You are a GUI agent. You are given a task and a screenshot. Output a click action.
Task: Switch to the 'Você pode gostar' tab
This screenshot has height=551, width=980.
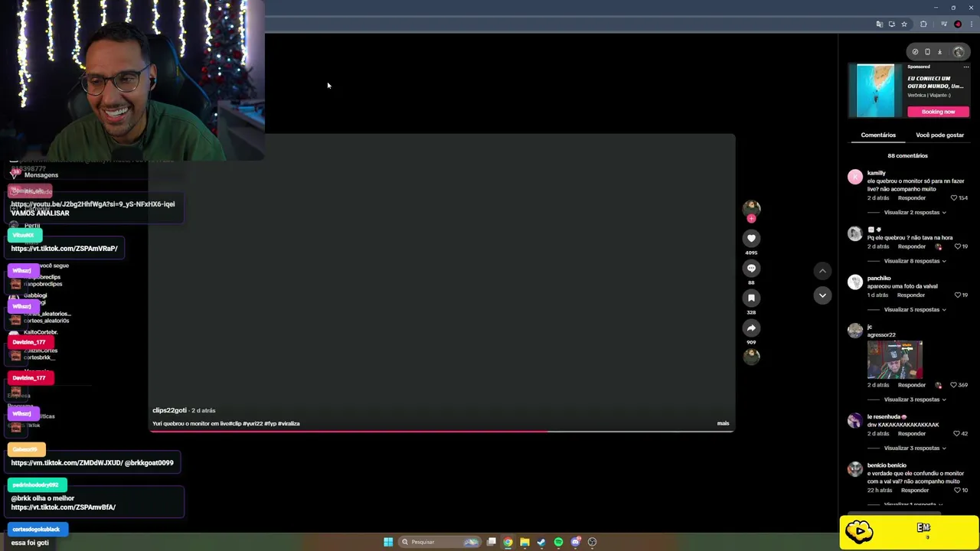(939, 135)
